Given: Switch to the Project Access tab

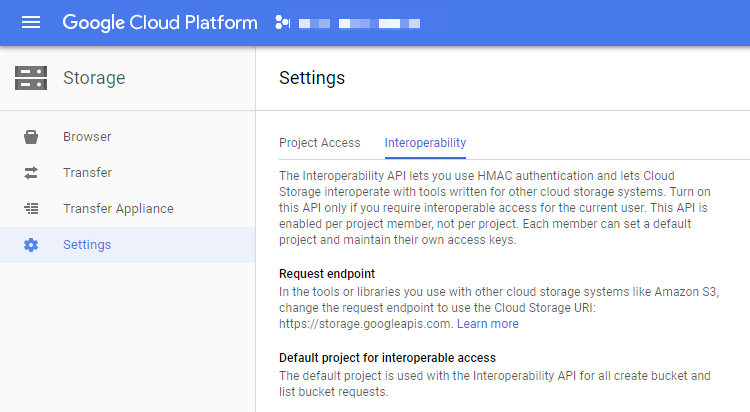Looking at the screenshot, I should (x=319, y=143).
